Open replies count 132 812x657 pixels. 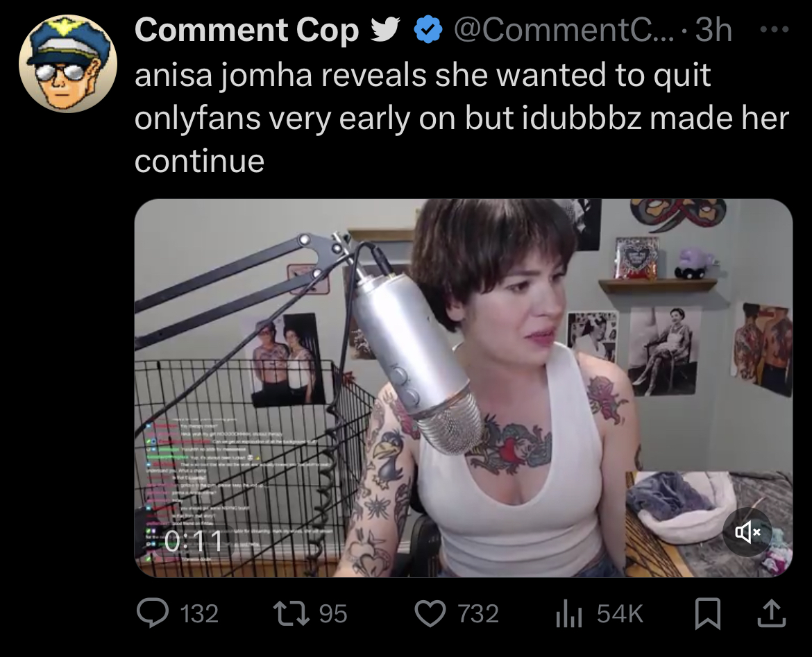coord(199,613)
